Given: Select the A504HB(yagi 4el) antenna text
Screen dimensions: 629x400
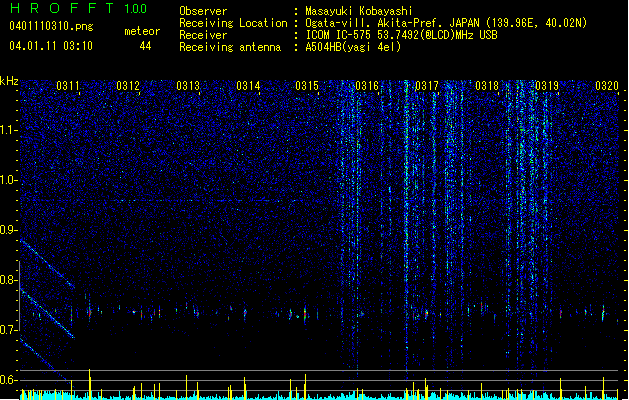Looking at the screenshot, I should 353,47.
